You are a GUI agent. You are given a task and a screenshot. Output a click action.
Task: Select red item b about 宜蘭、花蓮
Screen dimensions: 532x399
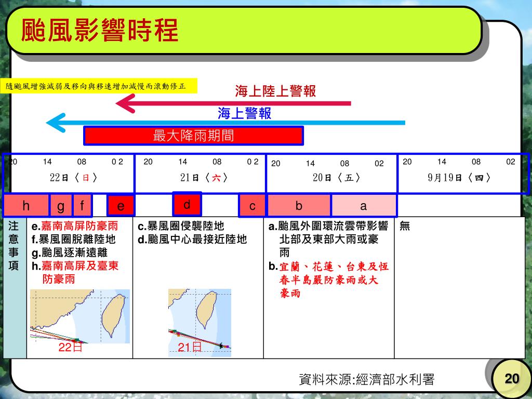click(328, 280)
